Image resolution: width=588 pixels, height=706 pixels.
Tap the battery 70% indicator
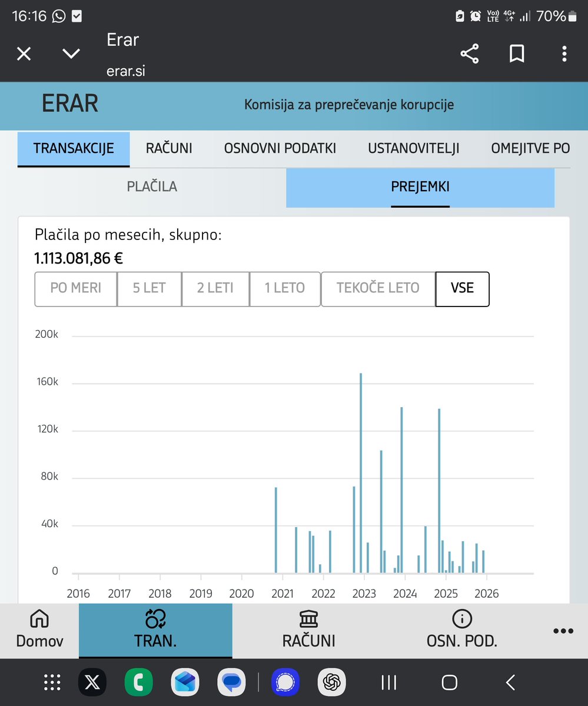click(x=557, y=16)
